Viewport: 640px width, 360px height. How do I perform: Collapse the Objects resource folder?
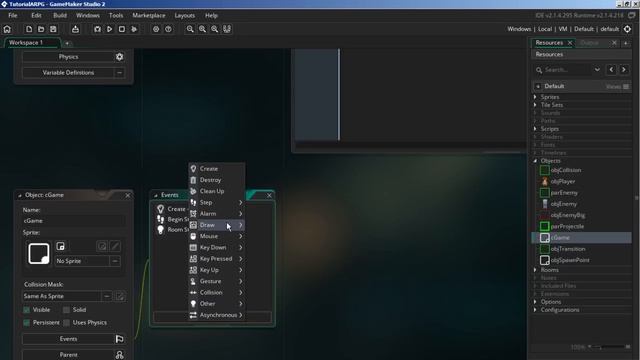tap(535, 161)
